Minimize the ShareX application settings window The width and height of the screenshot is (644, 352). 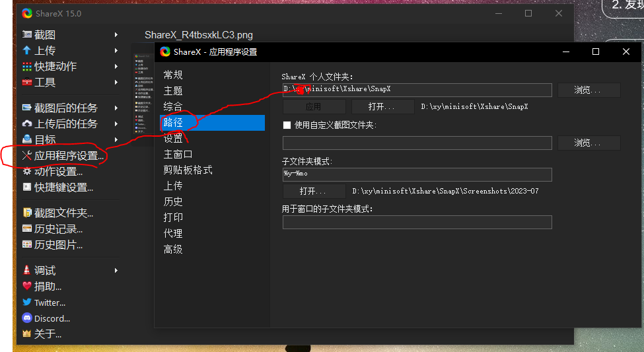pos(565,52)
